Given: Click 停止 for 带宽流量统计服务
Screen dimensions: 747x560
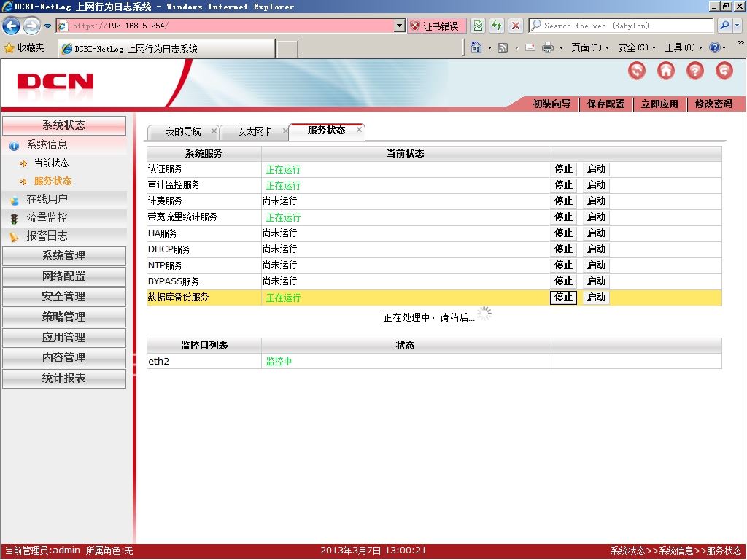Looking at the screenshot, I should (x=563, y=217).
